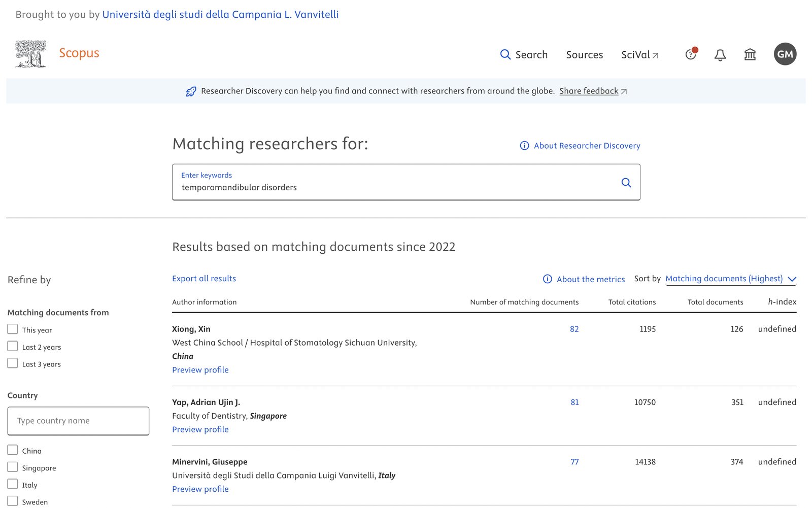812x508 pixels.
Task: Preview profile of Xiong, Xin
Action: point(200,370)
